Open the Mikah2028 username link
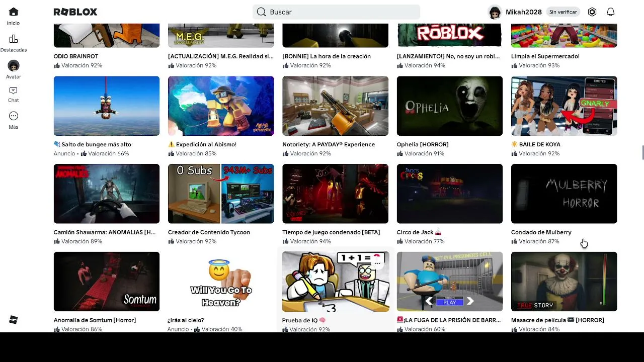 point(524,12)
